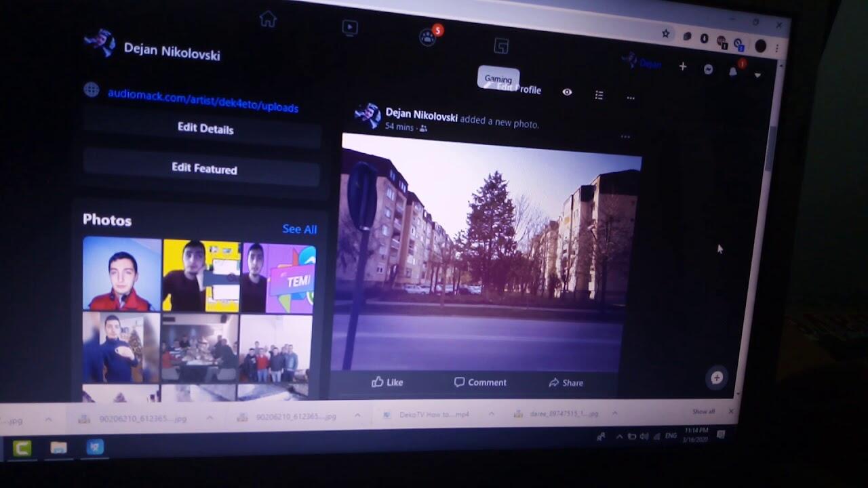Open File Explorer from the Windows taskbar
The width and height of the screenshot is (868, 488).
tap(59, 447)
